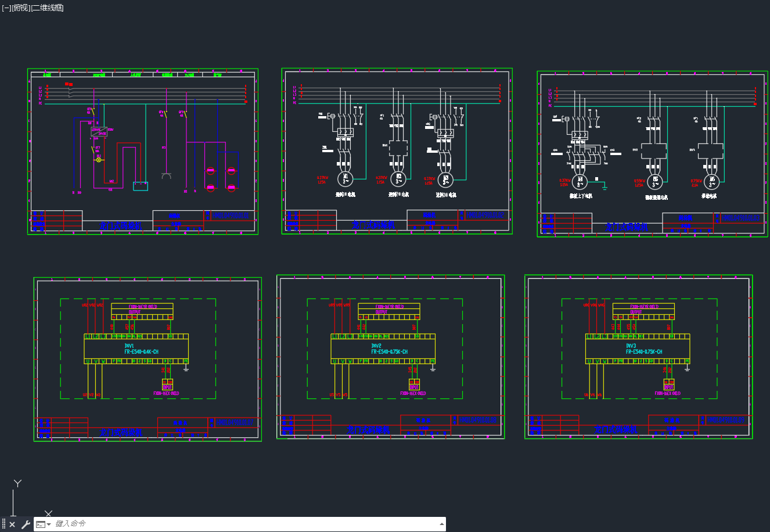Open the viewport controls [-] menu

[6, 8]
